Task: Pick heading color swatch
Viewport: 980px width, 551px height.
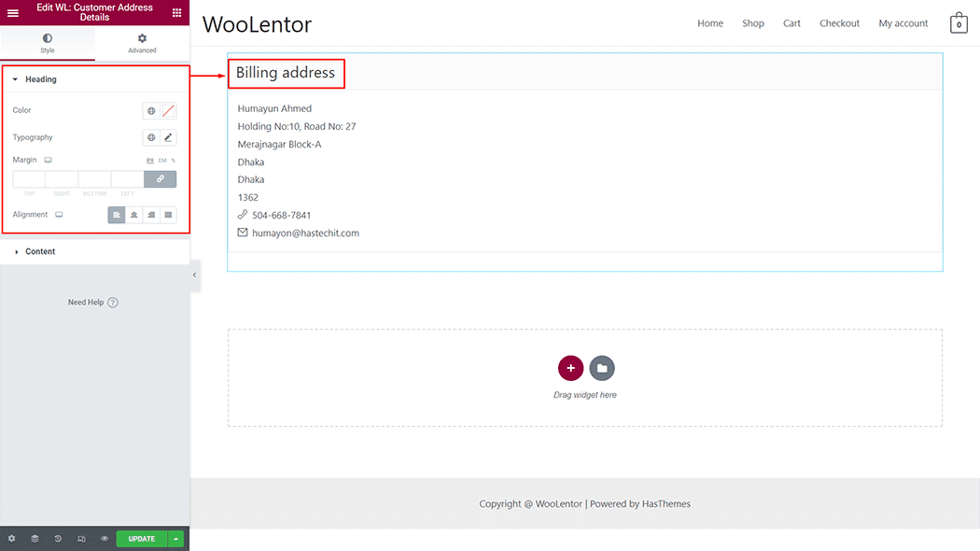Action: click(x=168, y=110)
